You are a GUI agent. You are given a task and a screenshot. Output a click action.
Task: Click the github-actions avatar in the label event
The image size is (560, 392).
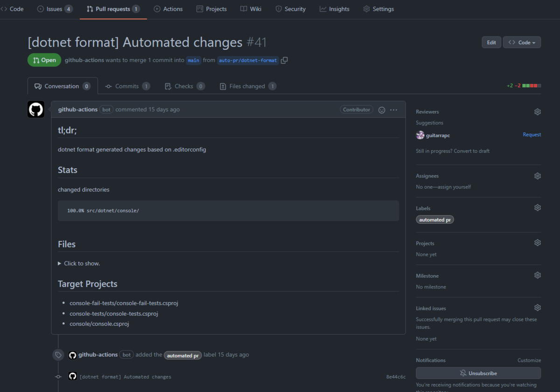pyautogui.click(x=72, y=355)
